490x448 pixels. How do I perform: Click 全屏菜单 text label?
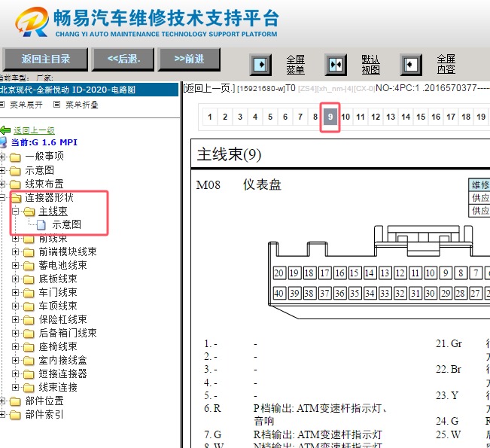296,65
